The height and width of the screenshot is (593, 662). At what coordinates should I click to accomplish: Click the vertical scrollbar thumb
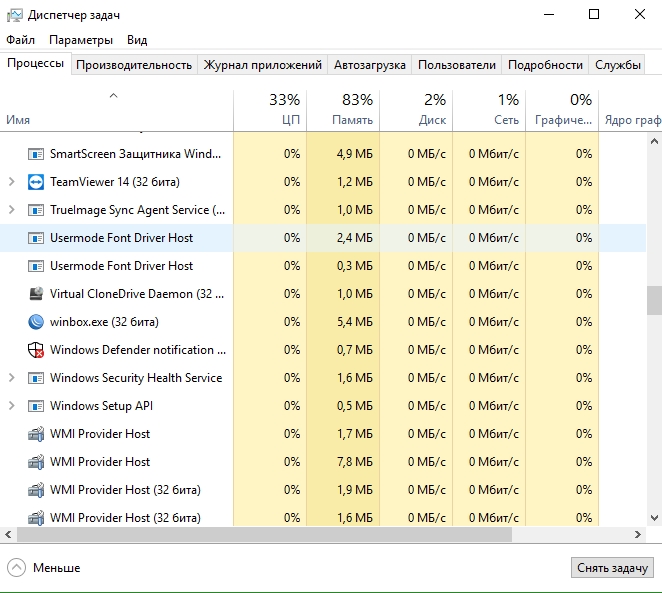(x=654, y=301)
